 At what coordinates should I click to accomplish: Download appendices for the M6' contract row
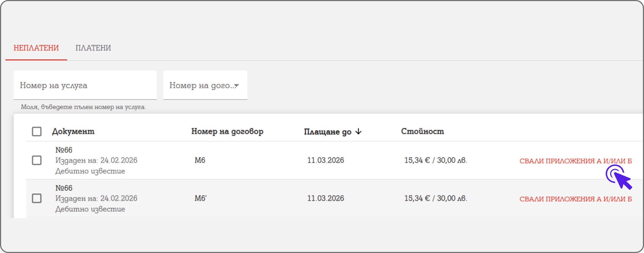pyautogui.click(x=575, y=199)
